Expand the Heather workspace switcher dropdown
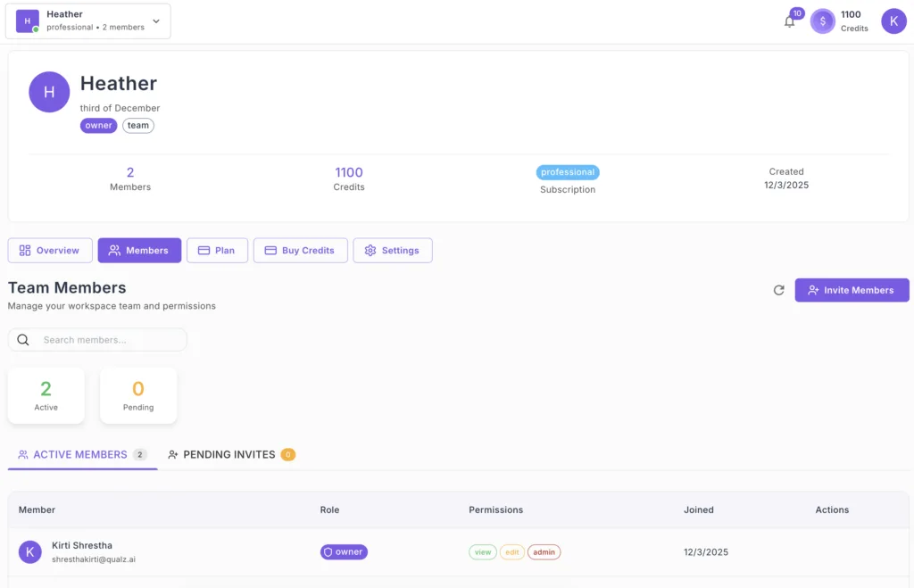 pyautogui.click(x=88, y=21)
